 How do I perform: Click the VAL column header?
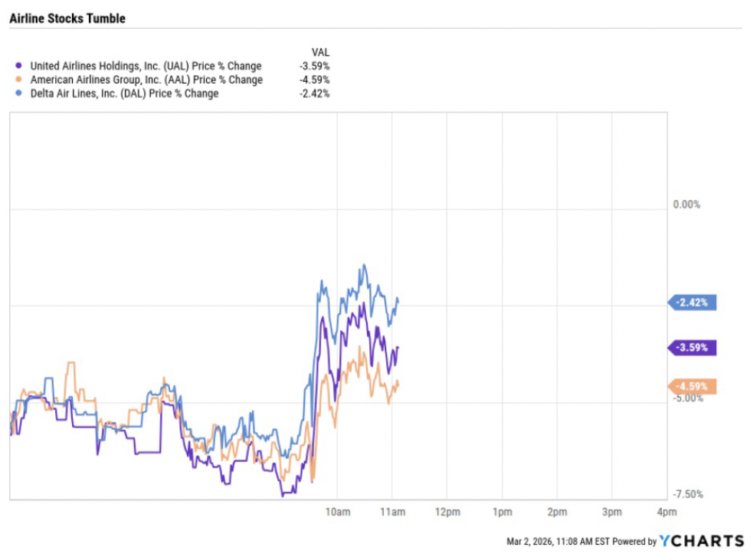pyautogui.click(x=320, y=52)
